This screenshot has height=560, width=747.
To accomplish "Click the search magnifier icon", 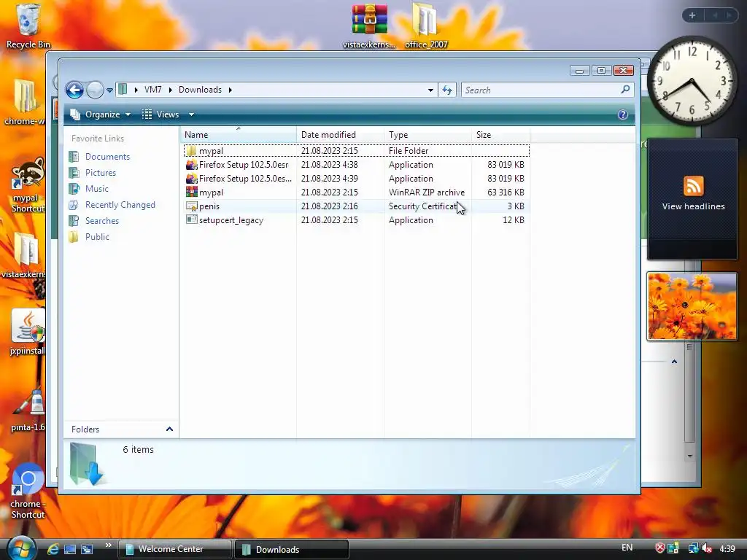I will coord(625,89).
